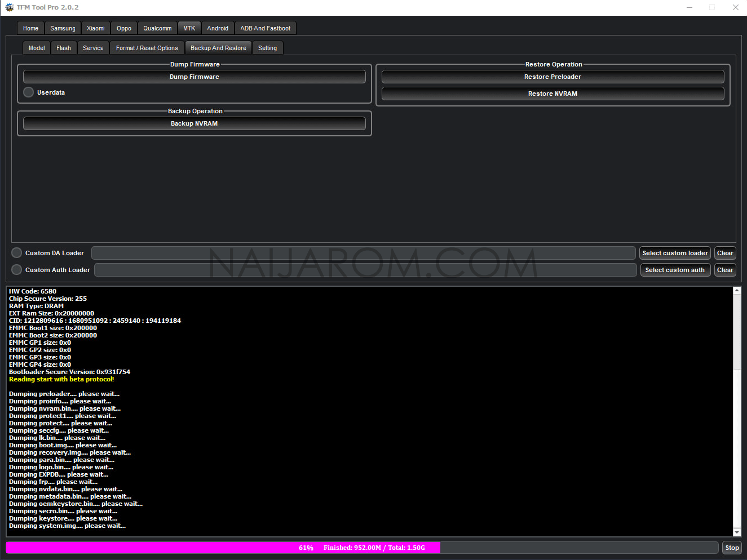This screenshot has height=560, width=747.
Task: Open the Android tab
Action: 218,28
